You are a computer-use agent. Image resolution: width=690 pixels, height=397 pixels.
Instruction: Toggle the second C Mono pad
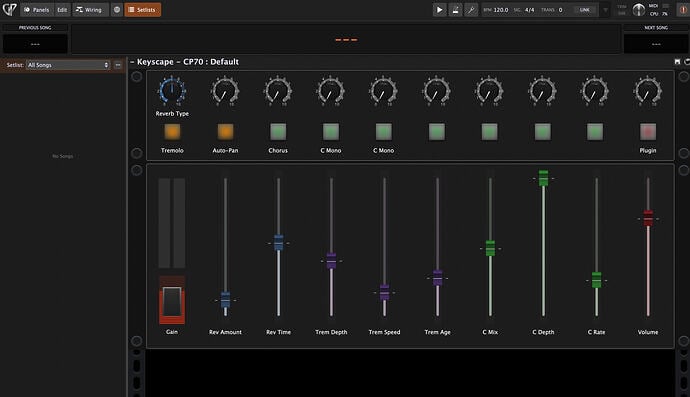(384, 132)
